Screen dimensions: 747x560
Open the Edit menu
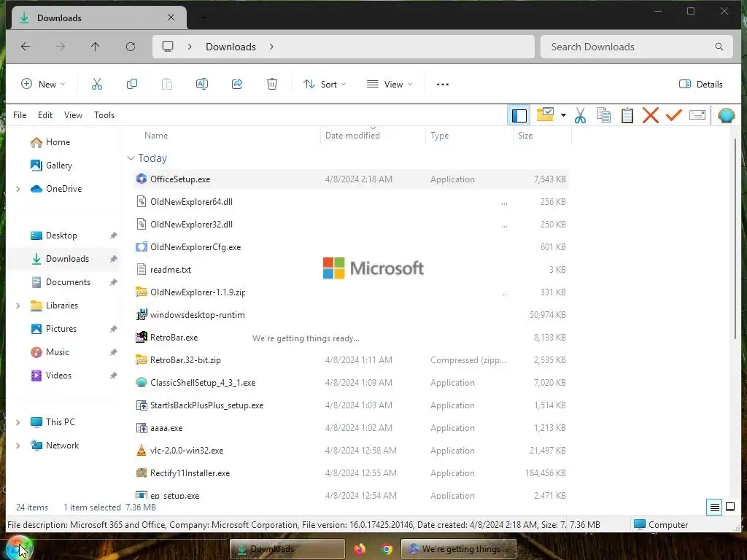(x=45, y=114)
